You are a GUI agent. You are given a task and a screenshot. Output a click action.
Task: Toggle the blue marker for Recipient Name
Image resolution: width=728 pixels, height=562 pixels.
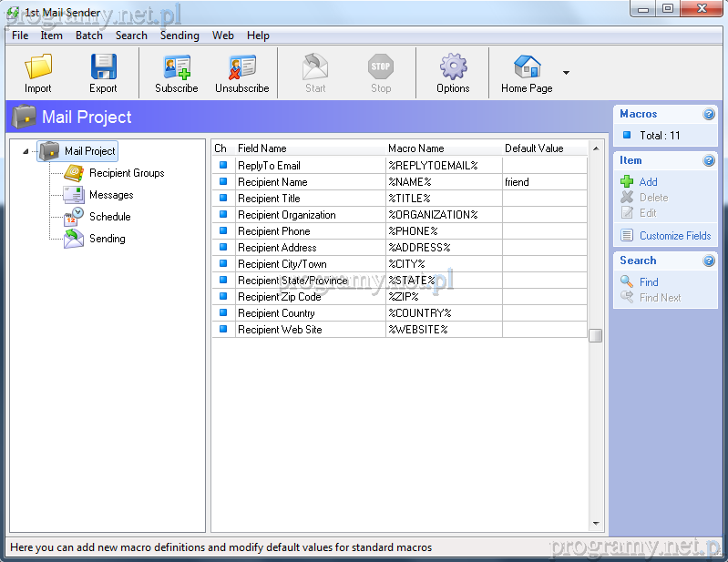223,182
